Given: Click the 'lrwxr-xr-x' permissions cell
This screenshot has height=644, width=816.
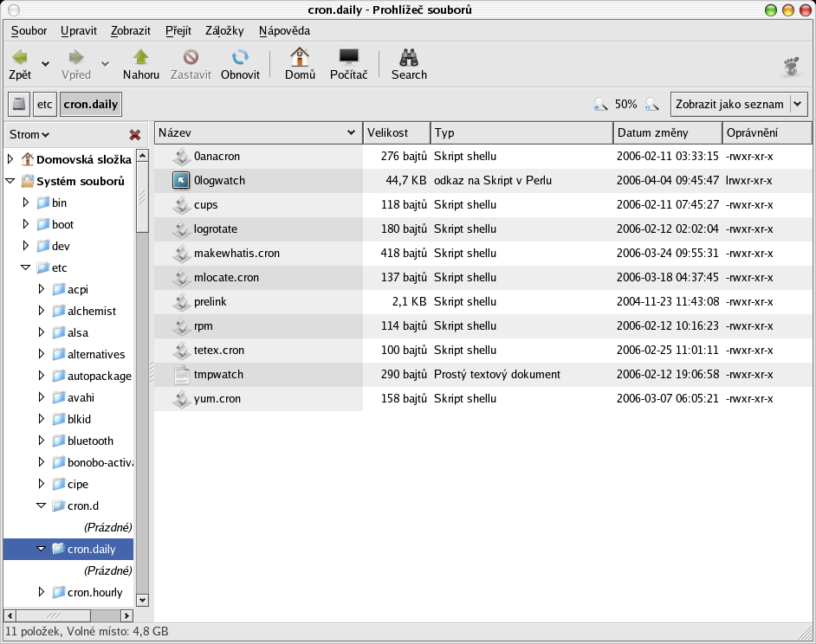Looking at the screenshot, I should [749, 181].
